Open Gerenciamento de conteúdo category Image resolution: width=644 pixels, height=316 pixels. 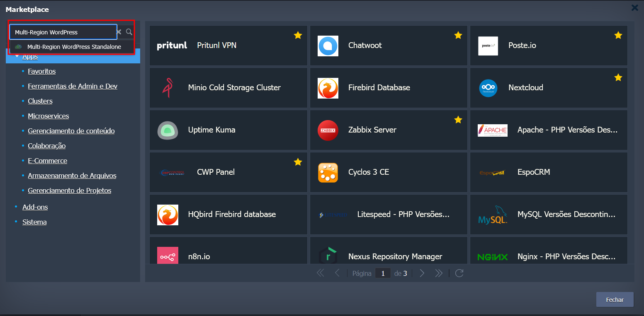(x=71, y=131)
